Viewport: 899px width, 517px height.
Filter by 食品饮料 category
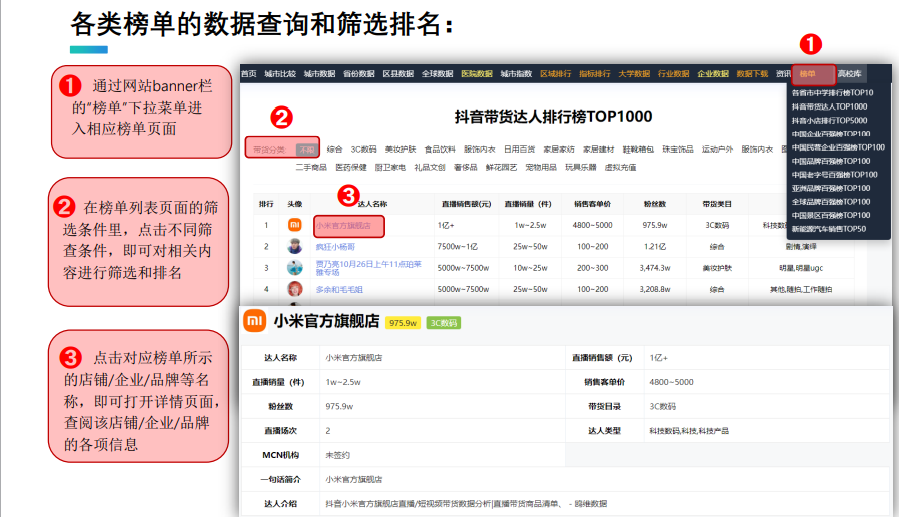440,150
